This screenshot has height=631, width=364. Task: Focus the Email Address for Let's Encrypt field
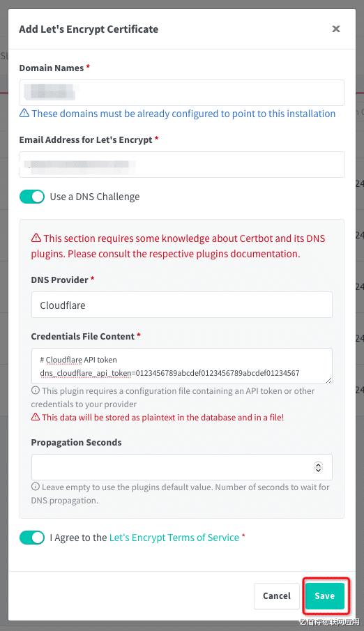pyautogui.click(x=182, y=164)
